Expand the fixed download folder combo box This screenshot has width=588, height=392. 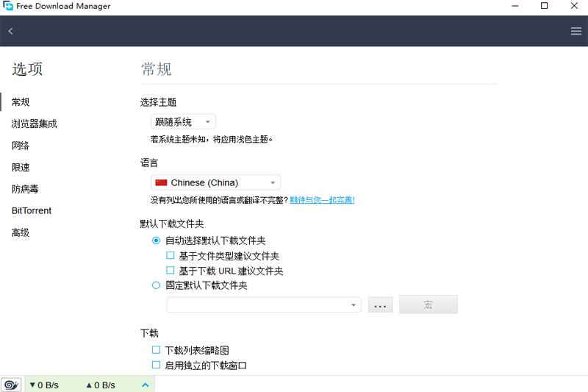click(264, 305)
